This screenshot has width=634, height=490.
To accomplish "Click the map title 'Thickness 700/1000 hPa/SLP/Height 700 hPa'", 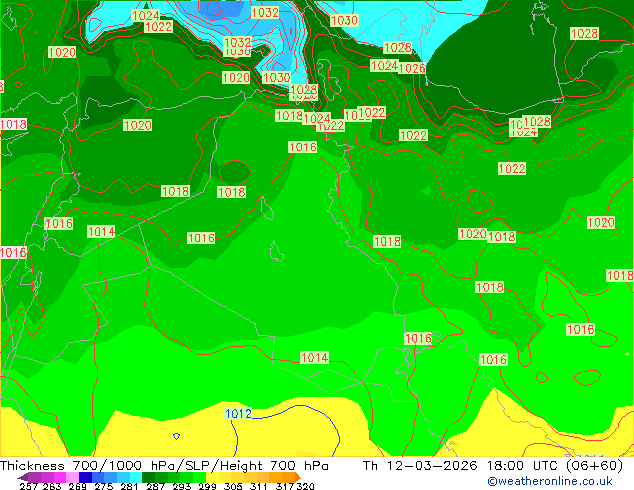I will (164, 466).
